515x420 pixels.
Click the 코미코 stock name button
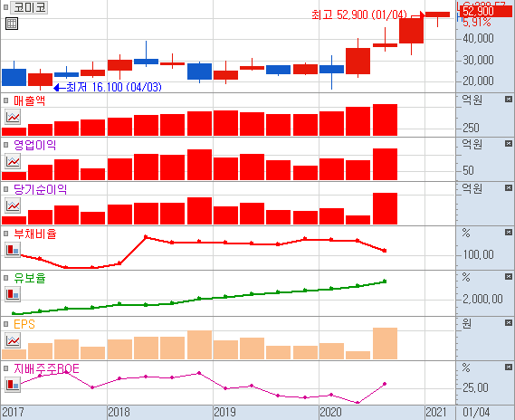pyautogui.click(x=29, y=7)
